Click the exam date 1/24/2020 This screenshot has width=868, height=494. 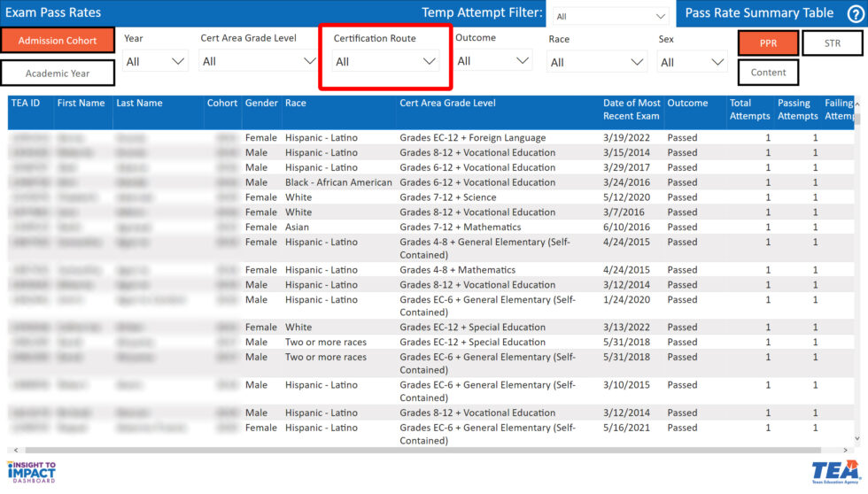pyautogui.click(x=626, y=300)
